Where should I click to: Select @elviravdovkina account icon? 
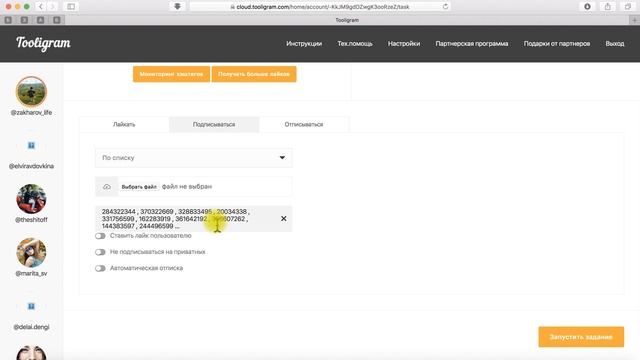(31, 145)
